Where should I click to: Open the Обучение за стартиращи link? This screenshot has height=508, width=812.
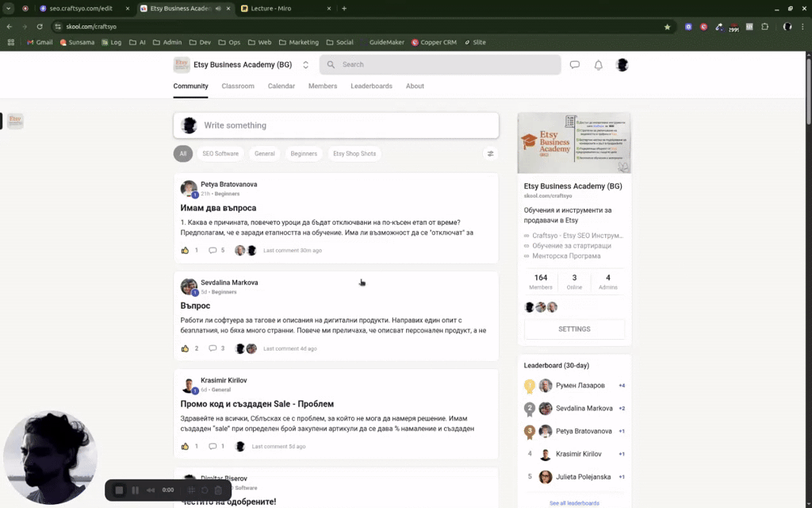(571, 246)
